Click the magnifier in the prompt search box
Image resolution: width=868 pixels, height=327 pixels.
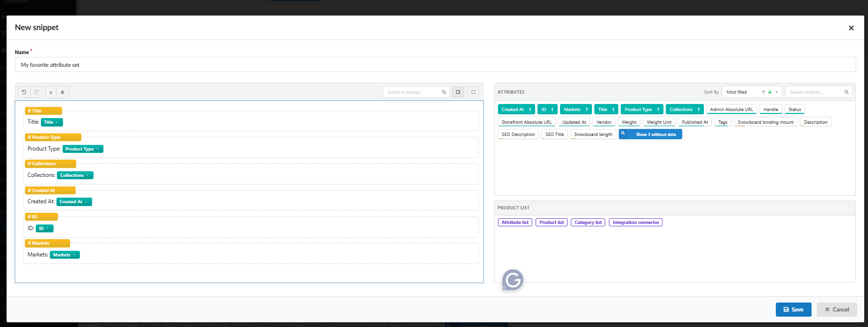pyautogui.click(x=444, y=92)
